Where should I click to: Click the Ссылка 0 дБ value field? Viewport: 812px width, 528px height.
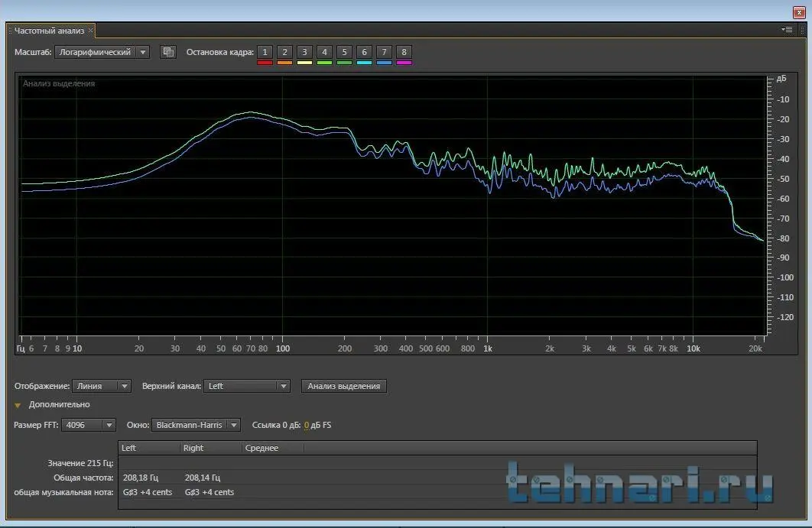[307, 425]
